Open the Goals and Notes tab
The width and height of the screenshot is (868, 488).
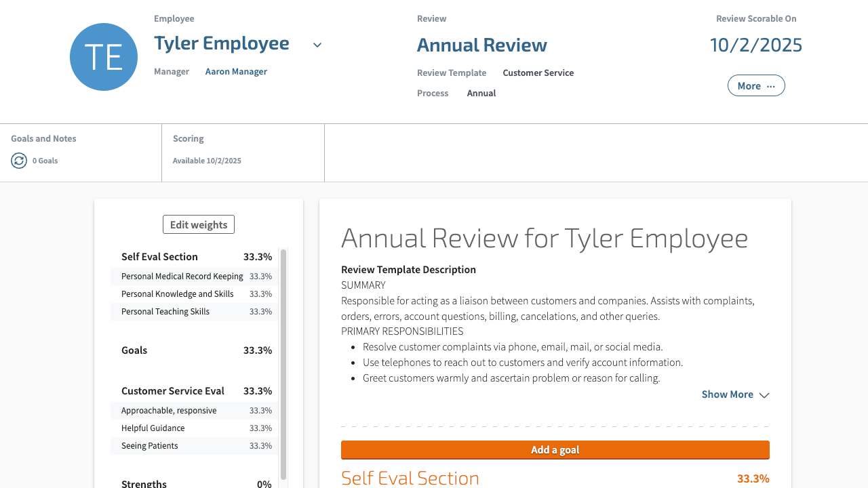pyautogui.click(x=81, y=152)
